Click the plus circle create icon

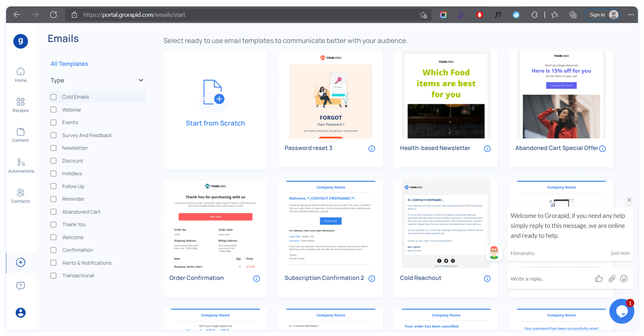pyautogui.click(x=21, y=262)
